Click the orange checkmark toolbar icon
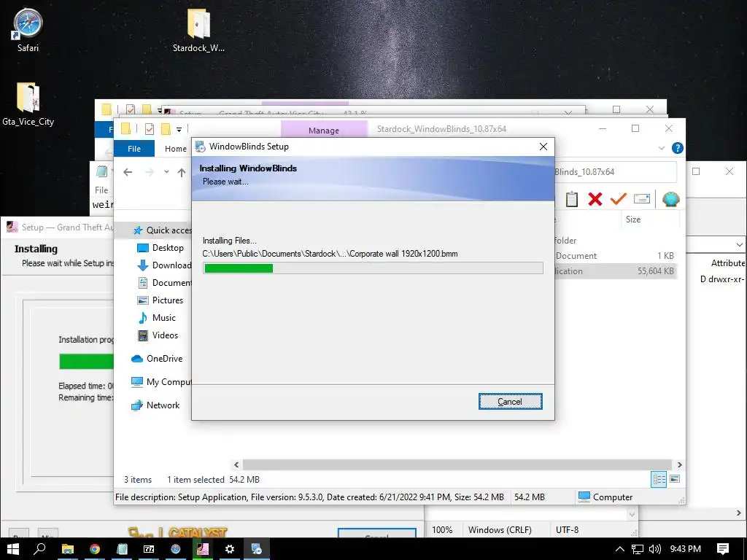The width and height of the screenshot is (747, 560). [x=619, y=198]
